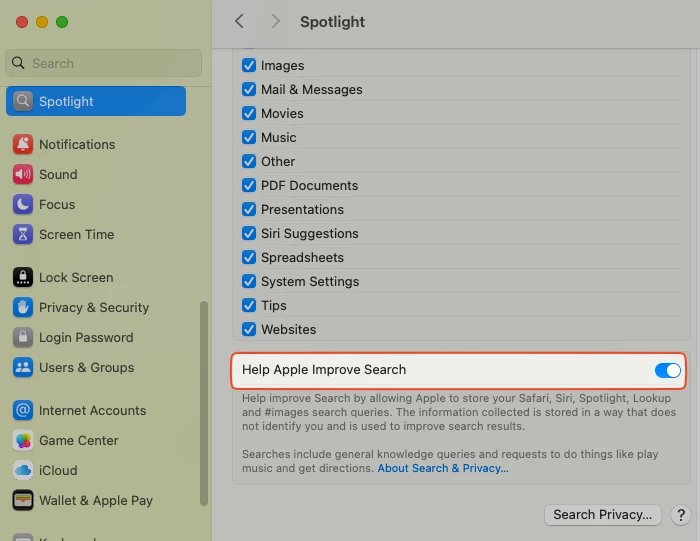Screen dimensions: 700x541
Task: Uncheck the Movies checkbox
Action: click(249, 113)
